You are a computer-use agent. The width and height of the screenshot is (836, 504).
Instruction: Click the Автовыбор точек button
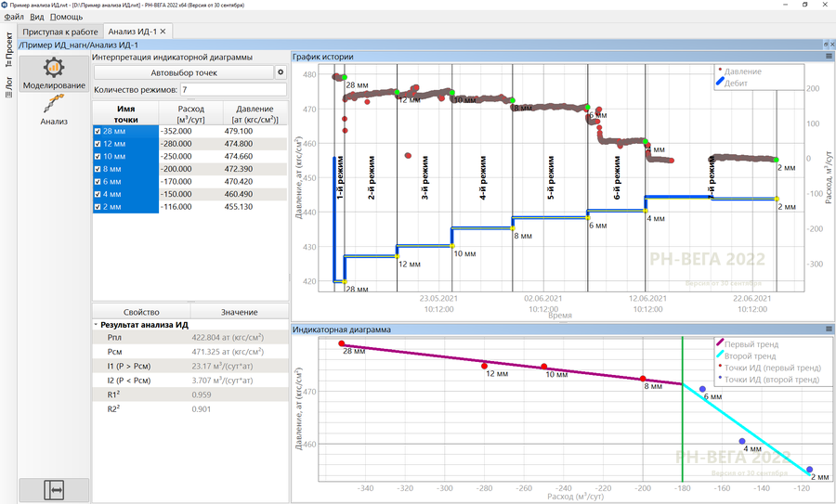[x=184, y=72]
